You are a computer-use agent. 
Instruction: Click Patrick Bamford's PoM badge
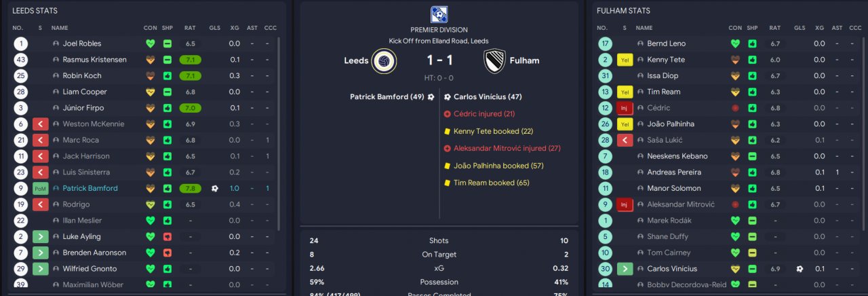[41, 188]
